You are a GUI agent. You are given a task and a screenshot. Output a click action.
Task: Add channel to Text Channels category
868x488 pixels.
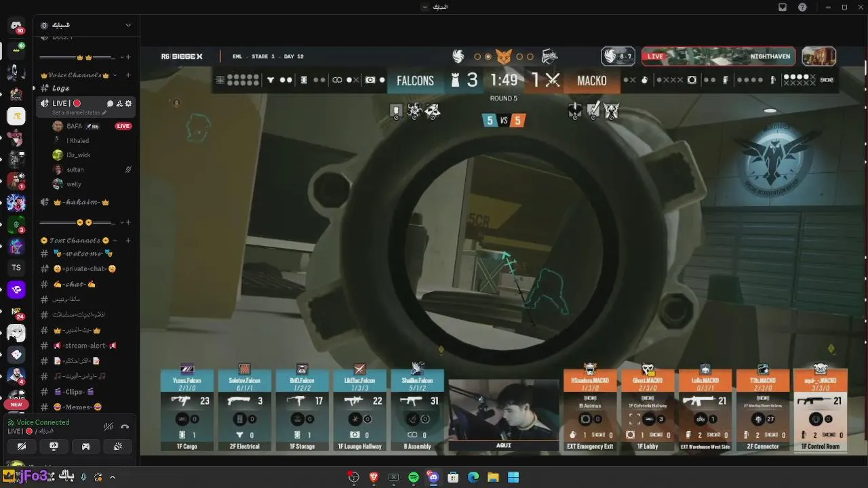tap(128, 240)
